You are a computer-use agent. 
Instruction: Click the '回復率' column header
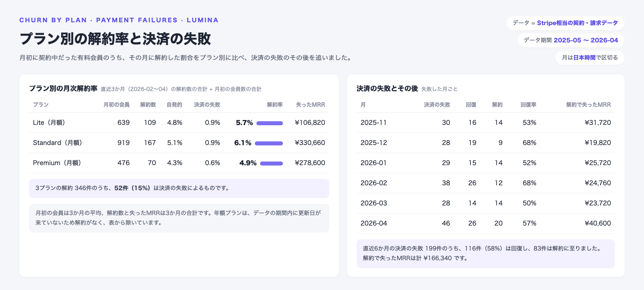pos(528,105)
